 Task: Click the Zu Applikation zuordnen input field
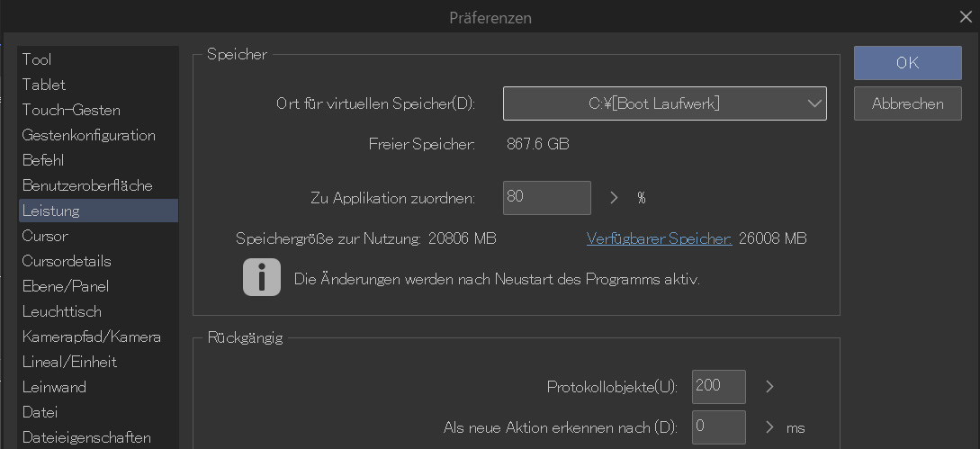click(546, 198)
